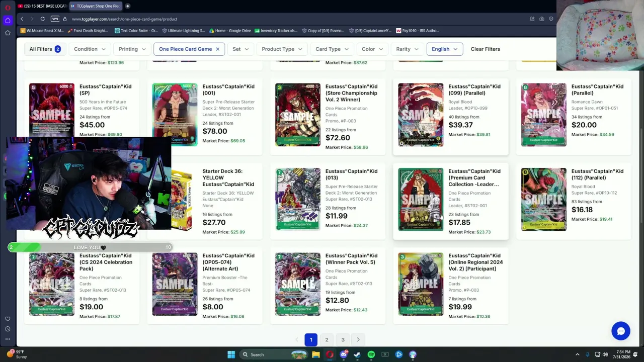Expand the English language filter dropdown
Screen dimensions: 644x362
(444, 49)
